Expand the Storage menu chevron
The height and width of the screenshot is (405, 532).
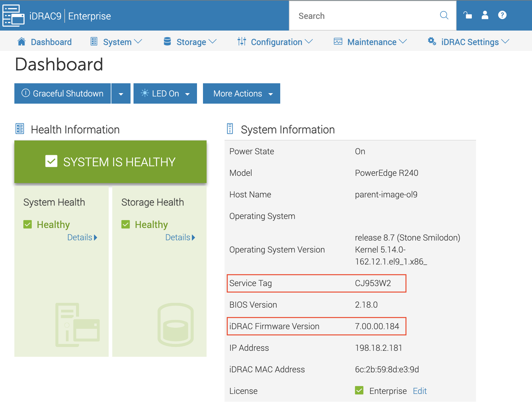click(x=213, y=42)
